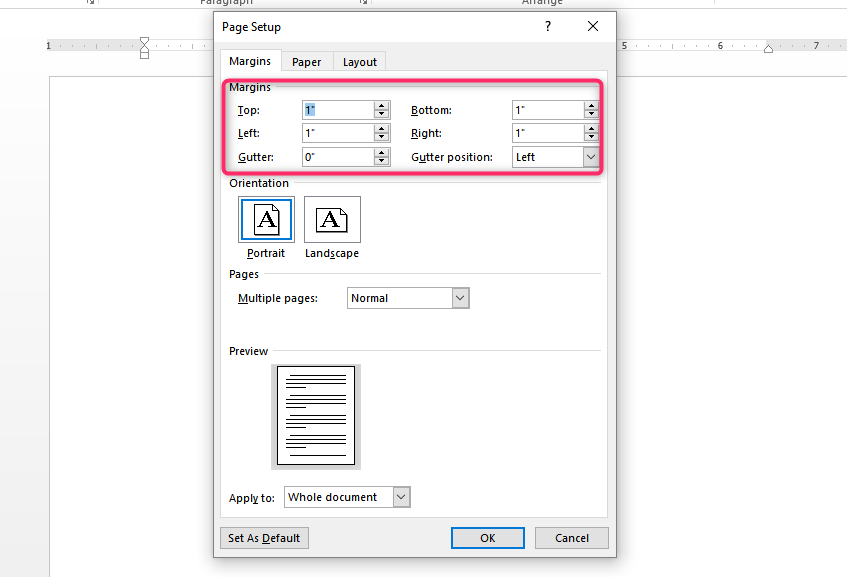Viewport: 847px width, 577px height.
Task: Open the Multiple pages dropdown
Action: point(460,298)
